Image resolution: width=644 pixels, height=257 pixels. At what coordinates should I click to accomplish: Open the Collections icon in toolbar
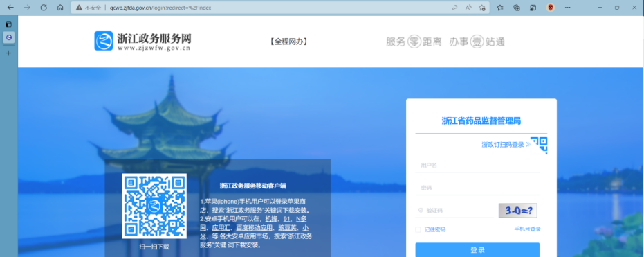(517, 8)
